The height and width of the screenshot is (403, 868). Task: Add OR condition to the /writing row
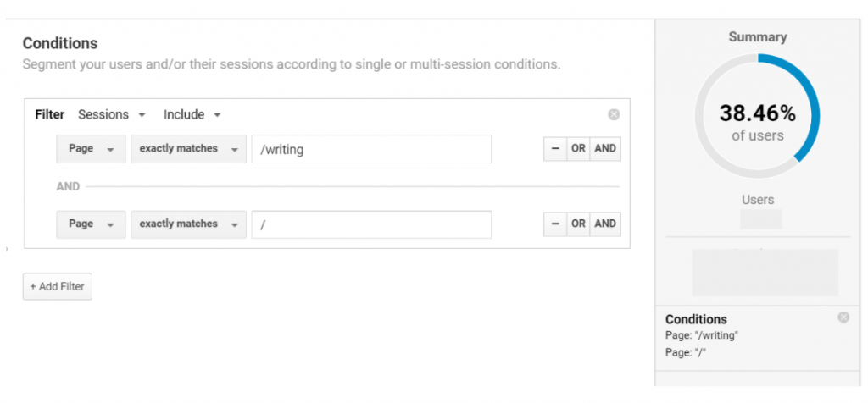click(578, 148)
